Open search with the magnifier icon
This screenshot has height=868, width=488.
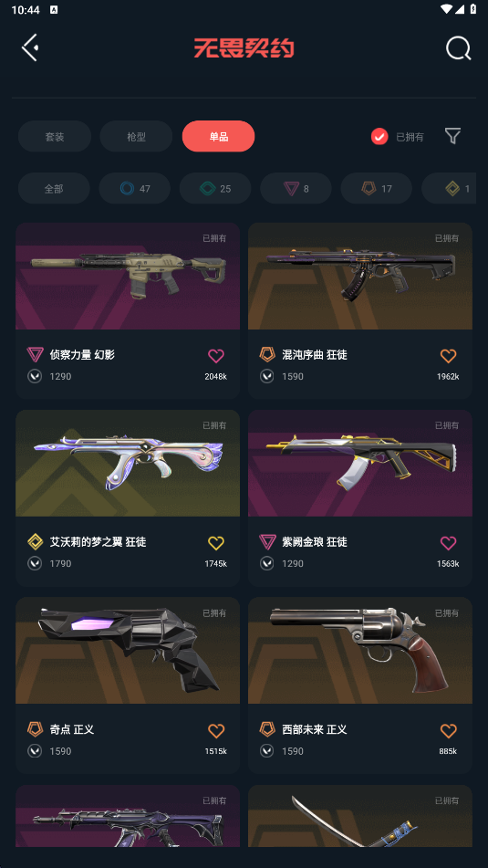[458, 48]
